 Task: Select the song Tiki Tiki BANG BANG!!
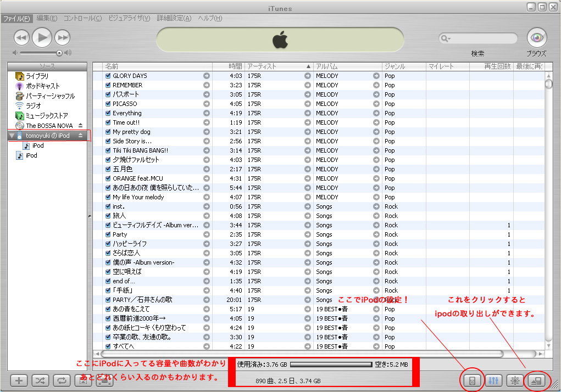coord(140,150)
